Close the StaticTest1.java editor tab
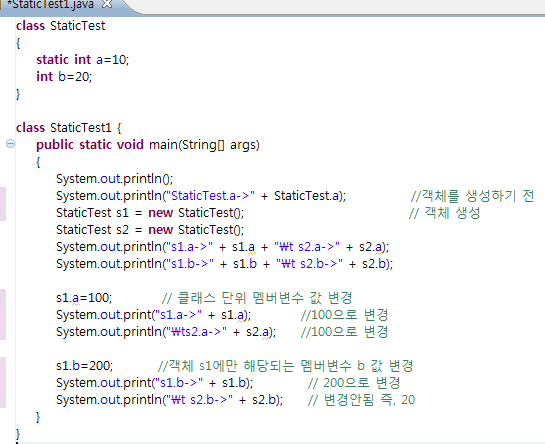This screenshot has width=545, height=444. [107, 4]
